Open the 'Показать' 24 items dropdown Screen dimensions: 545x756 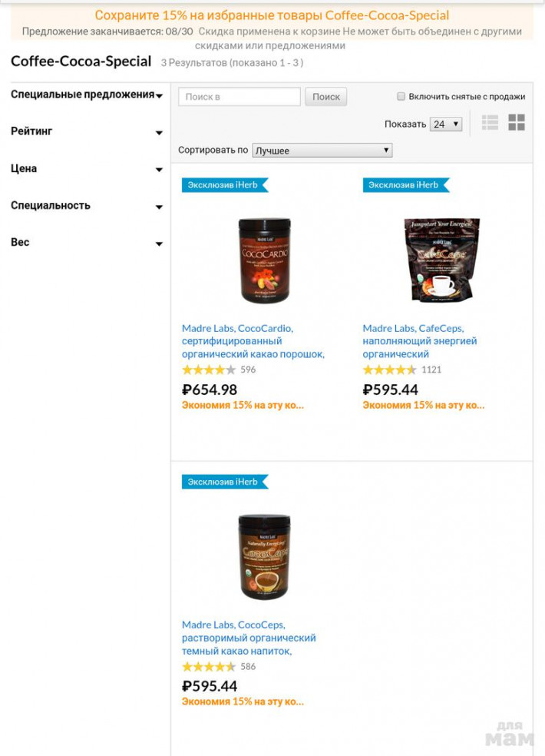tap(446, 124)
